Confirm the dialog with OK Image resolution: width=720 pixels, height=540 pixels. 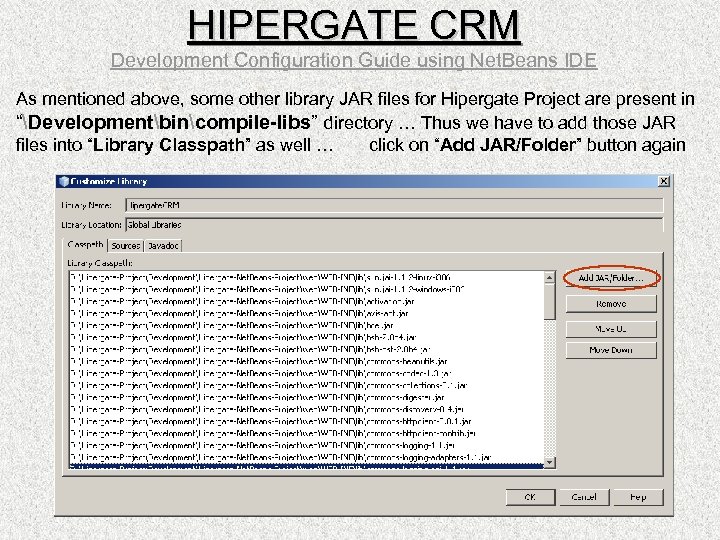(x=530, y=497)
